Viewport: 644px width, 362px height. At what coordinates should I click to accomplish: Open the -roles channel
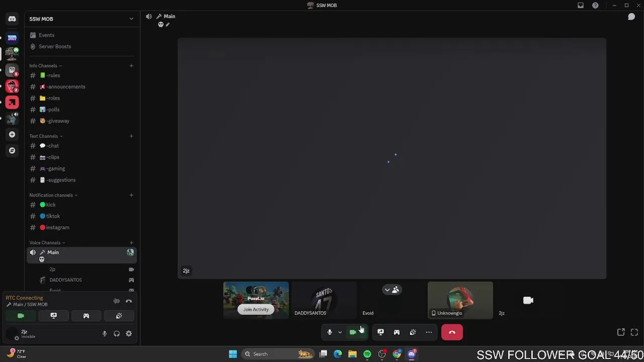point(82,98)
